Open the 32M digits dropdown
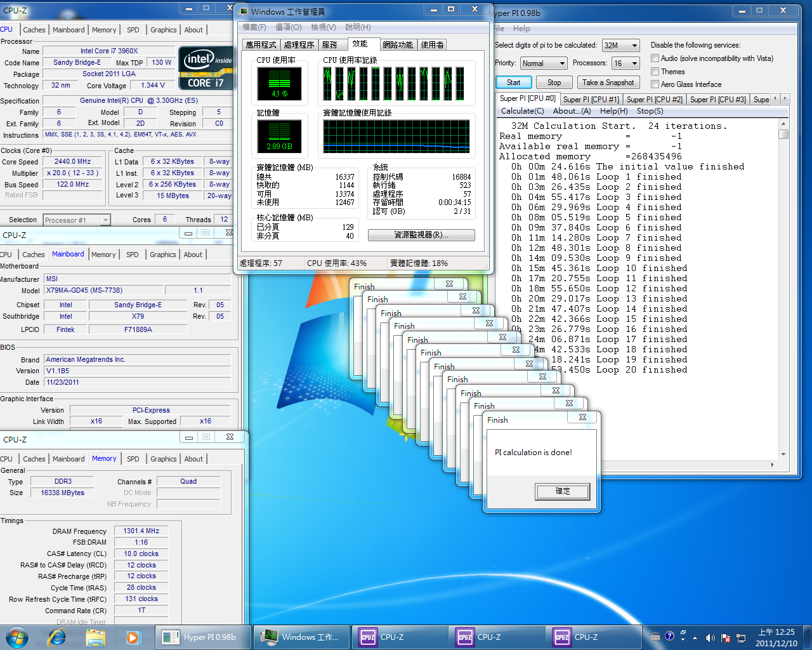 point(620,46)
